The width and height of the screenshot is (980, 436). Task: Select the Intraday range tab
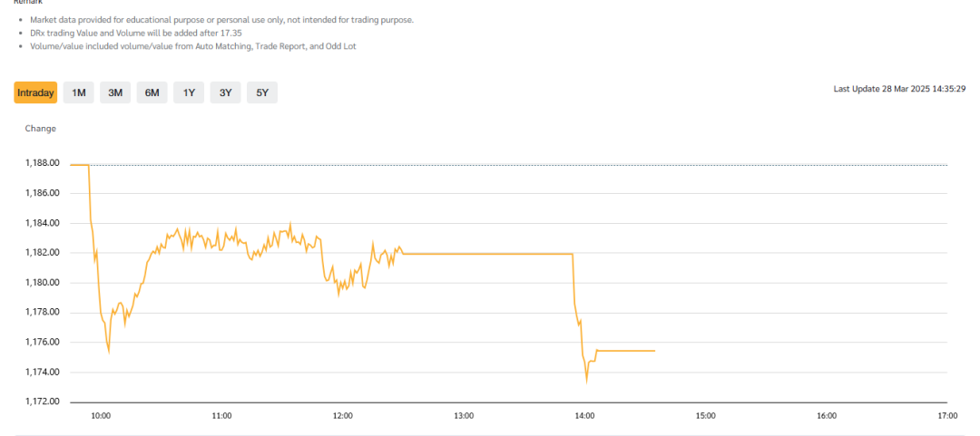[36, 92]
